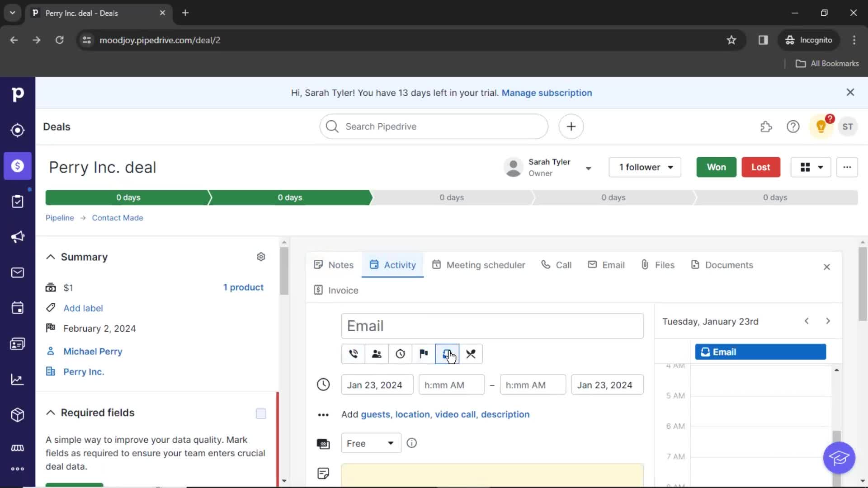Select the fifth pipeline stage segment
Image resolution: width=868 pixels, height=488 pixels.
(775, 197)
